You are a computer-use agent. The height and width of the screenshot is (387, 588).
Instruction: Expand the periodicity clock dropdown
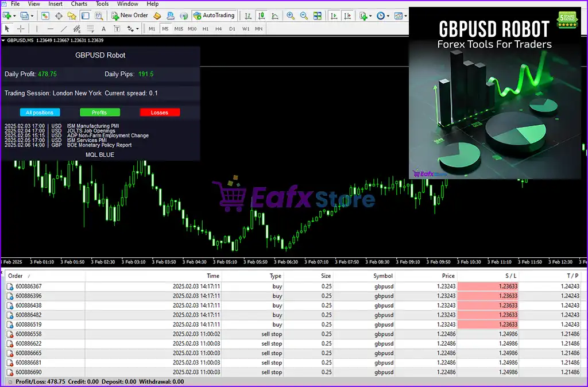pos(388,16)
